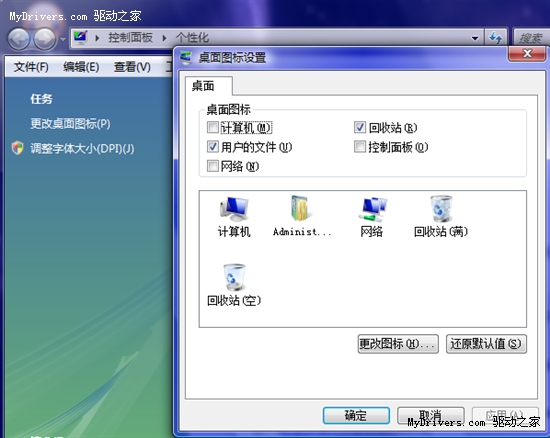The image size is (550, 438).
Task: Click the refresh arrows icon by address bar
Action: tap(496, 38)
